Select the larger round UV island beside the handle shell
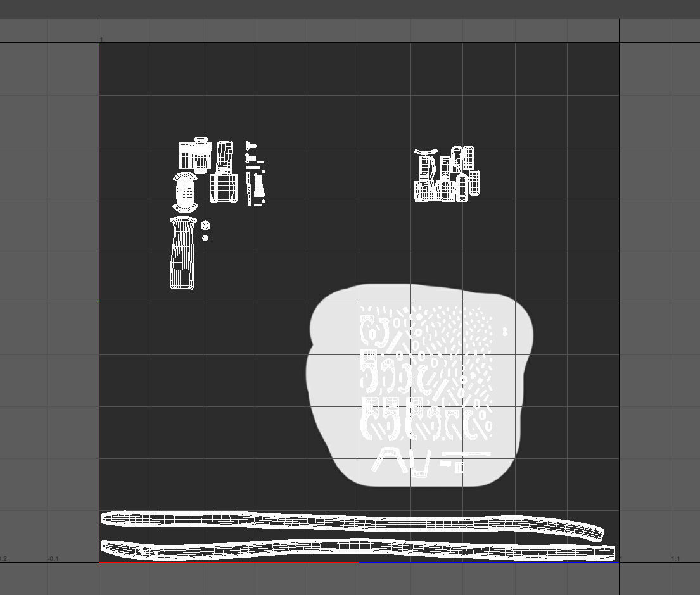The width and height of the screenshot is (700, 595). pyautogui.click(x=205, y=225)
